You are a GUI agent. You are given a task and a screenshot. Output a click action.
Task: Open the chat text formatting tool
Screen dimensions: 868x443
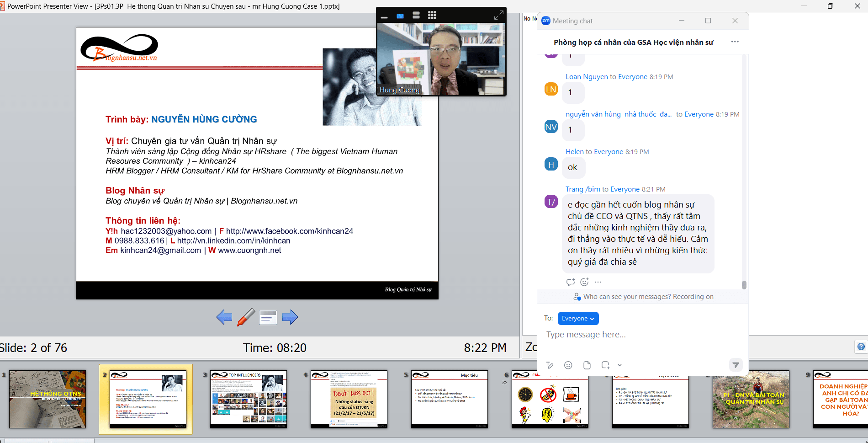[550, 365]
